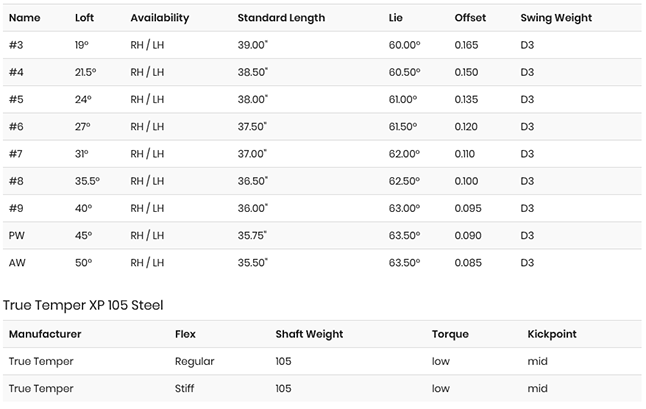
Task: Select the #3 iron row name
Action: 16,45
